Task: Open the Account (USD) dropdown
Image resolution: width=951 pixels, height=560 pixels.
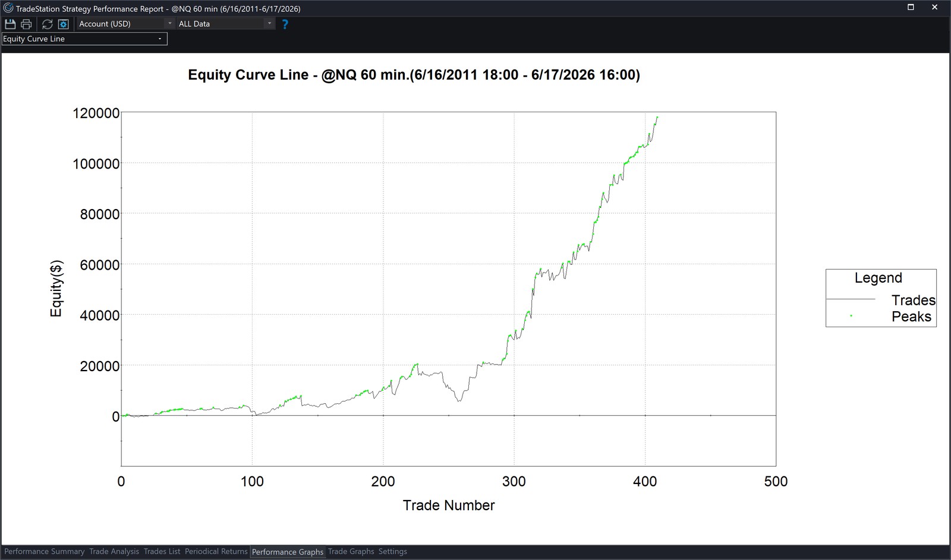Action: (126, 24)
